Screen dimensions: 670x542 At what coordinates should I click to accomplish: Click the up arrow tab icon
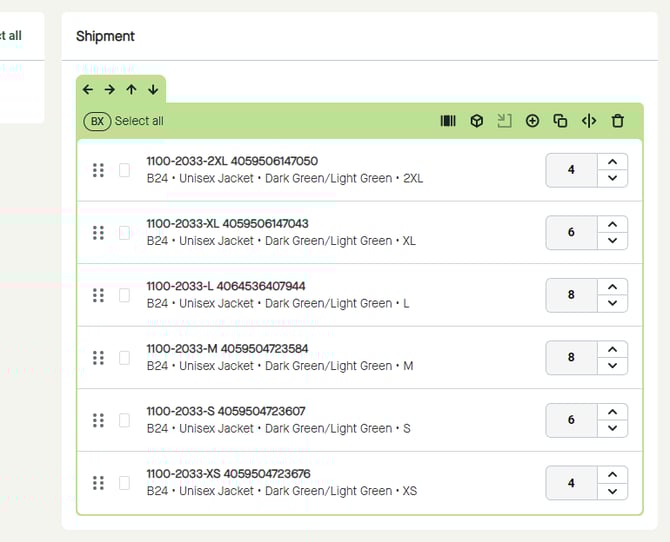coord(131,90)
